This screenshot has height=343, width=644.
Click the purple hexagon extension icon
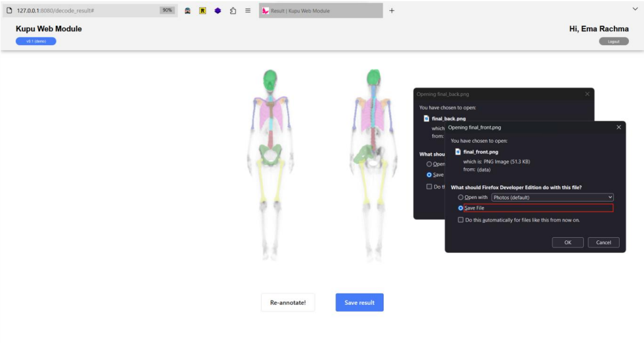tap(218, 11)
